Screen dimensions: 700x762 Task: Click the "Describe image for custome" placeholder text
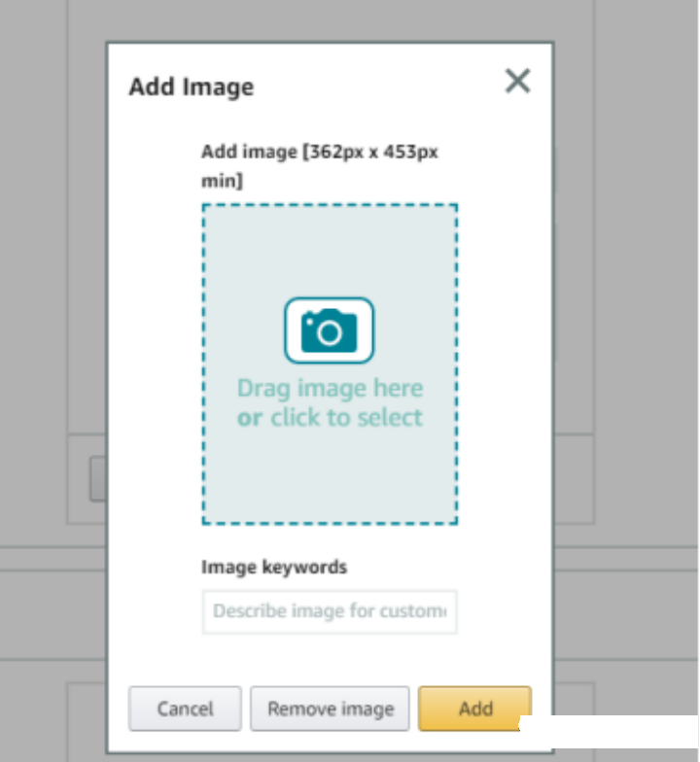point(329,612)
